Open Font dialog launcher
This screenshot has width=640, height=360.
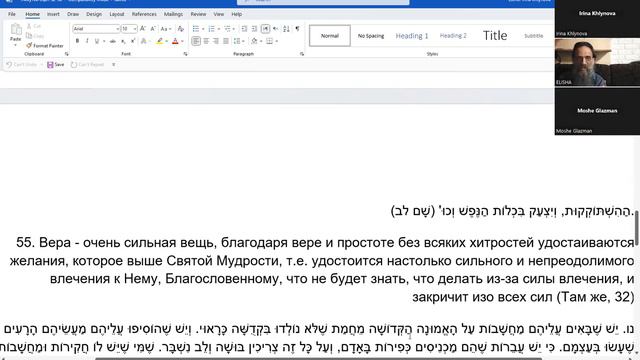pyautogui.click(x=185, y=54)
